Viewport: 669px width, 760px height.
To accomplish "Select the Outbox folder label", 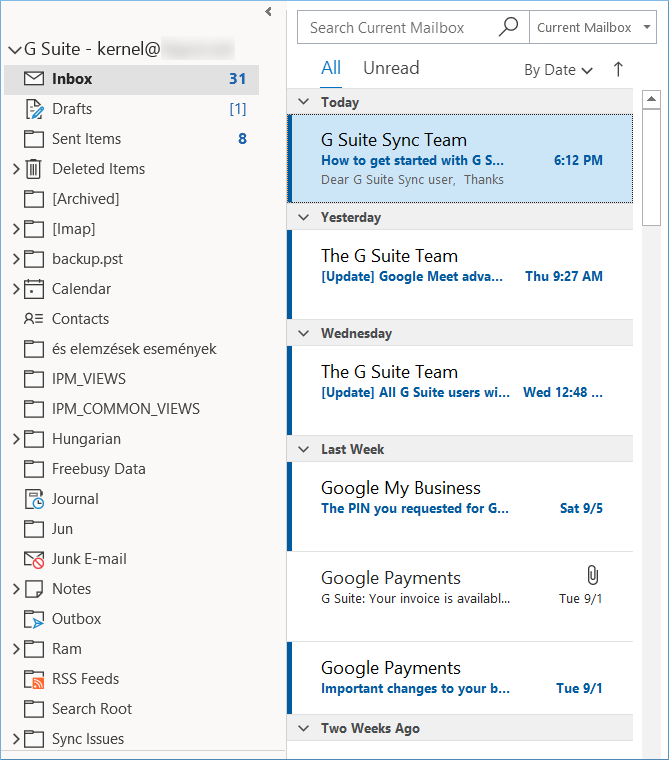I will (76, 619).
